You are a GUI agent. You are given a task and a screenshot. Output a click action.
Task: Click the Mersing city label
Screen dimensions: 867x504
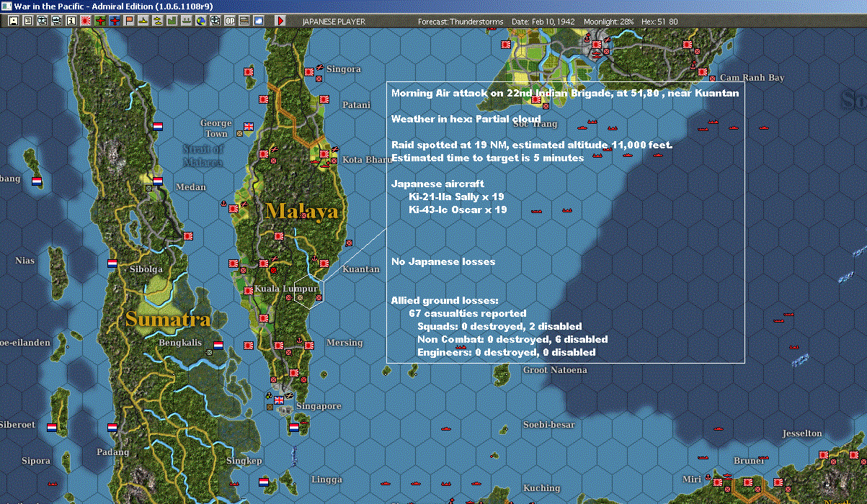(344, 343)
